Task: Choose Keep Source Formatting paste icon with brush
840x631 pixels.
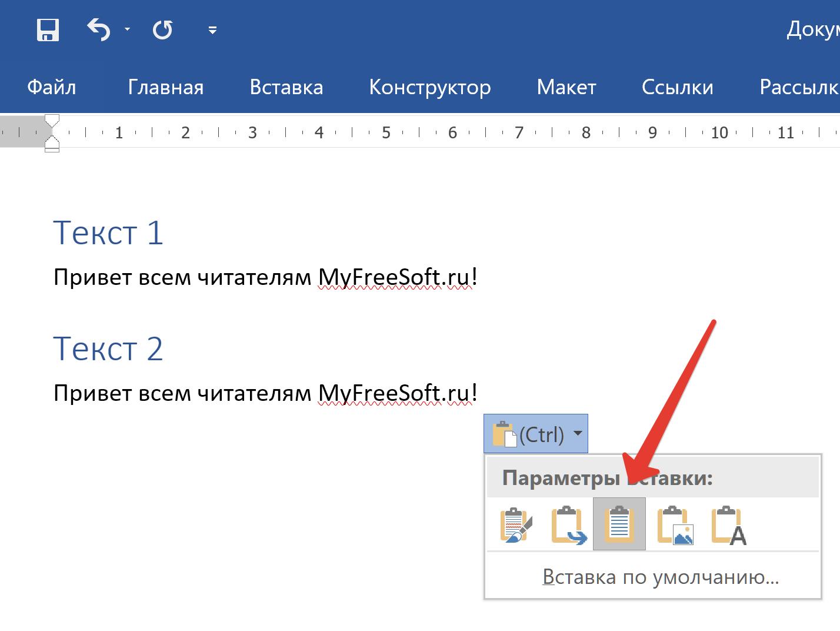Action: point(515,524)
